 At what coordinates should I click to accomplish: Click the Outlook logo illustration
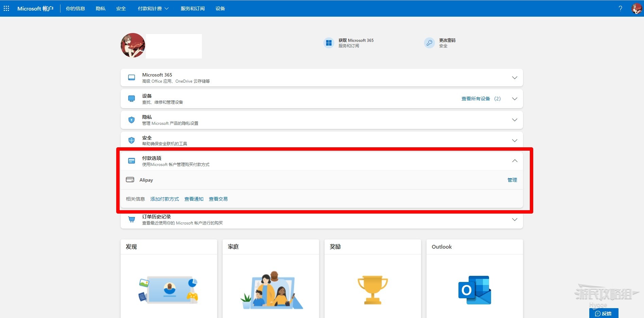(x=475, y=290)
